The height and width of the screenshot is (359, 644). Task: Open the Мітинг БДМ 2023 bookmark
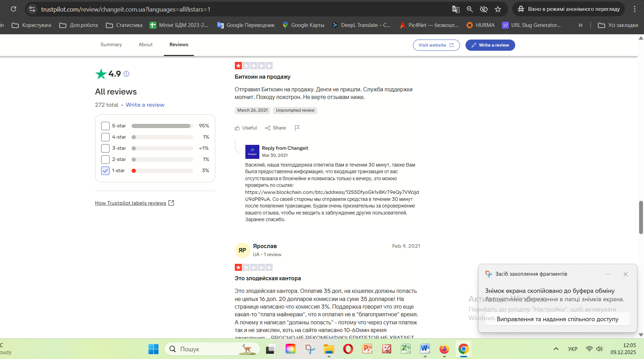[179, 25]
